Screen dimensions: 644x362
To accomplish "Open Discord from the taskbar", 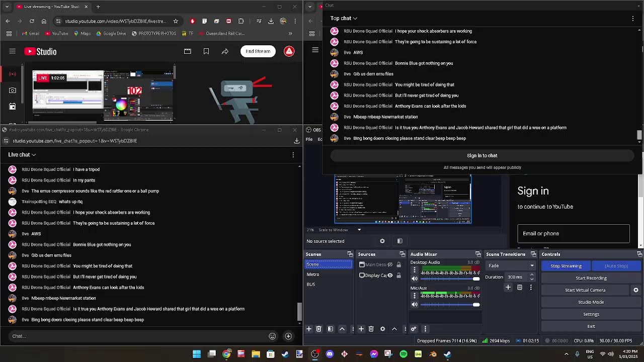I will click(x=330, y=354).
